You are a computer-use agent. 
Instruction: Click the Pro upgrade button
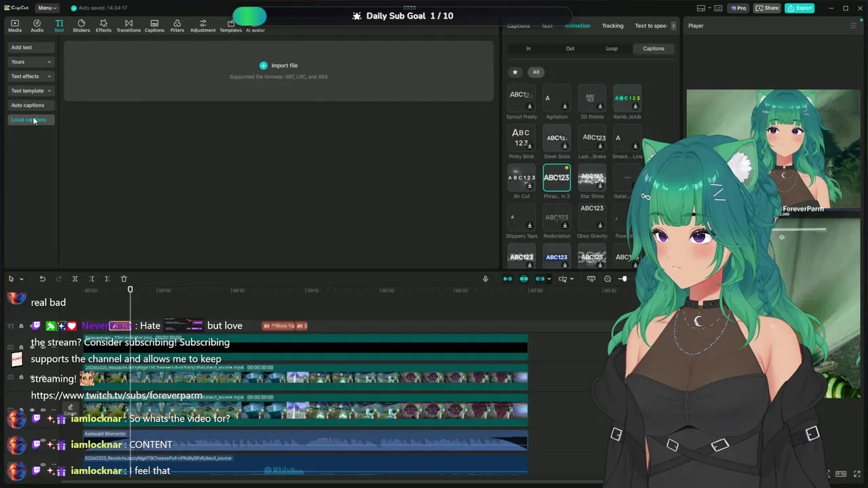[738, 8]
